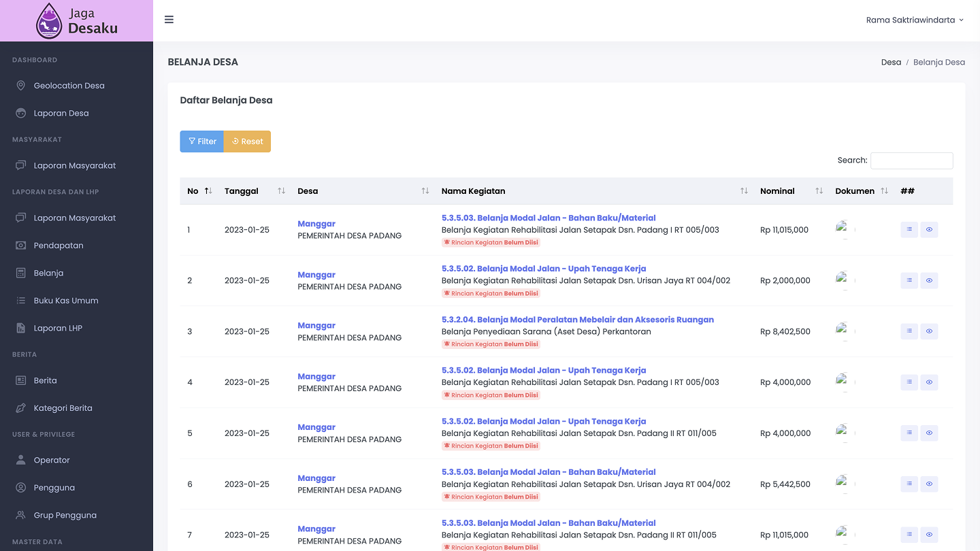This screenshot has width=980, height=551.
Task: Open Manggar link in row 5
Action: tap(316, 427)
